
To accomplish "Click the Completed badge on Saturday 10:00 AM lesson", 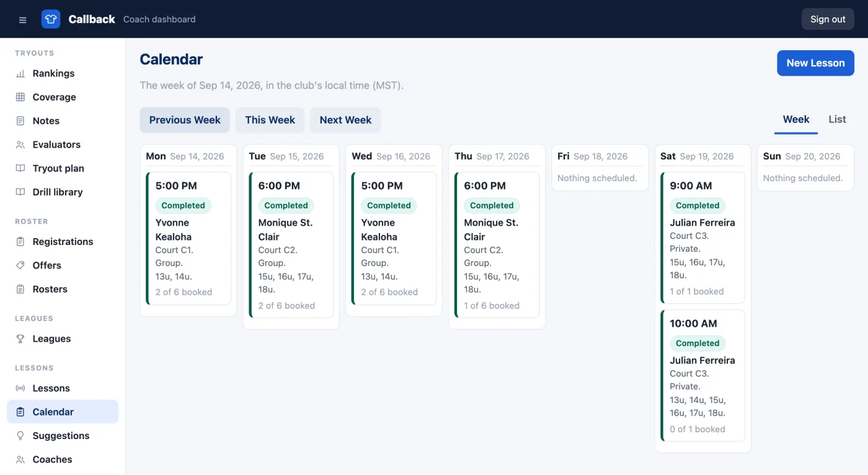I will tap(697, 344).
